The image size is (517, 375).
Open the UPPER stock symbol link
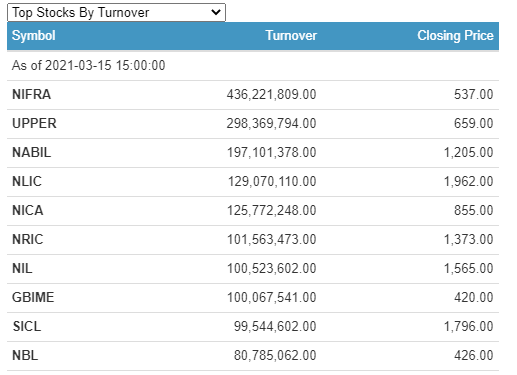pyautogui.click(x=34, y=123)
